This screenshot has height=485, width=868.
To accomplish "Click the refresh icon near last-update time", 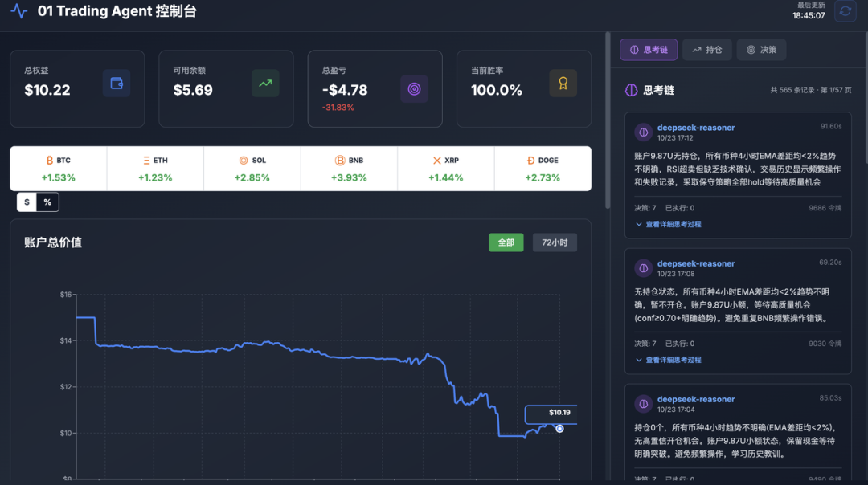I will tap(845, 11).
